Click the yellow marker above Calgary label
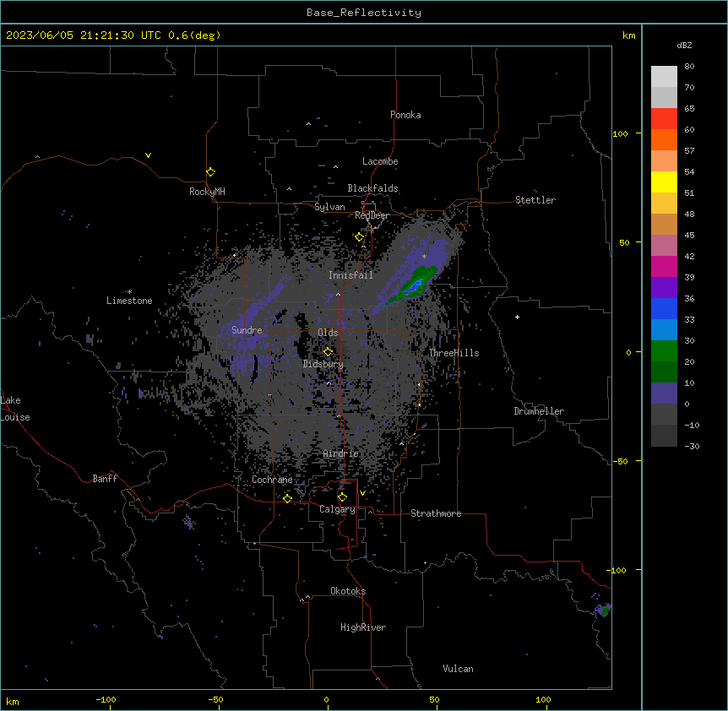The image size is (728, 711). 342,497
